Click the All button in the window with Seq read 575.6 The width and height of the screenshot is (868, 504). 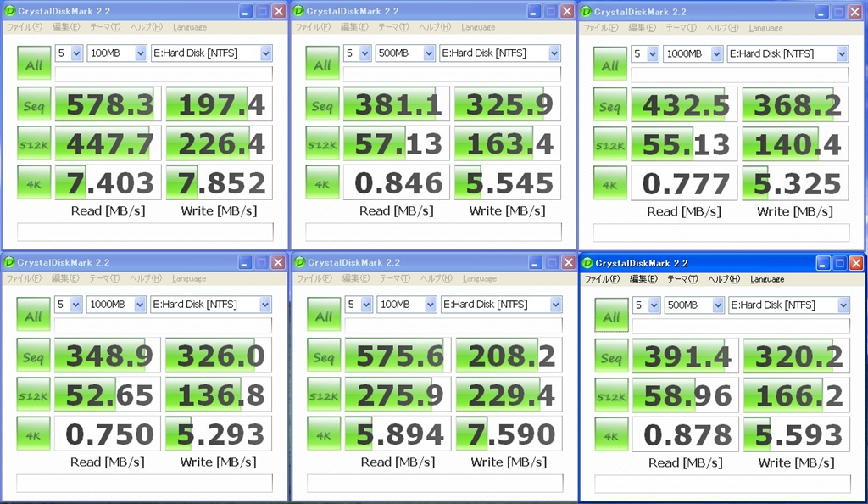(324, 315)
